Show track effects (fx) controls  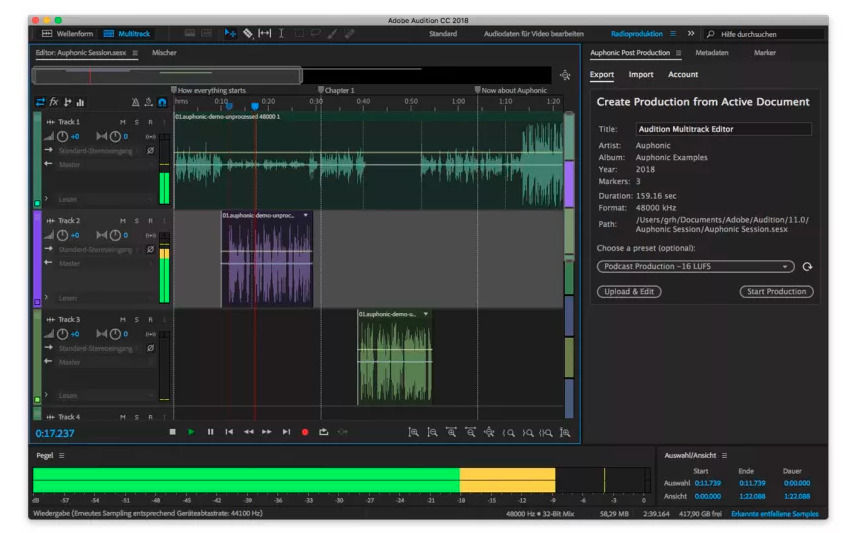pyautogui.click(x=54, y=102)
